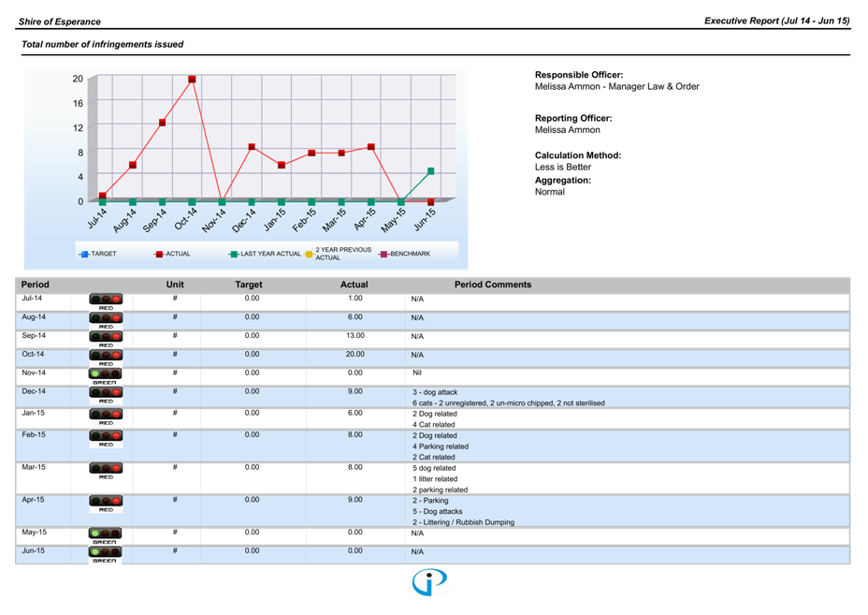Select the '5 - Dog attacks' comment
Image resolution: width=868 pixels, height=615 pixels.
click(437, 511)
